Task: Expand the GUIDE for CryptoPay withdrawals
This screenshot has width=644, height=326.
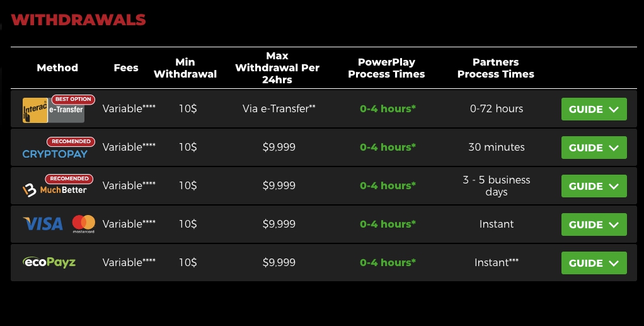Action: click(x=594, y=147)
